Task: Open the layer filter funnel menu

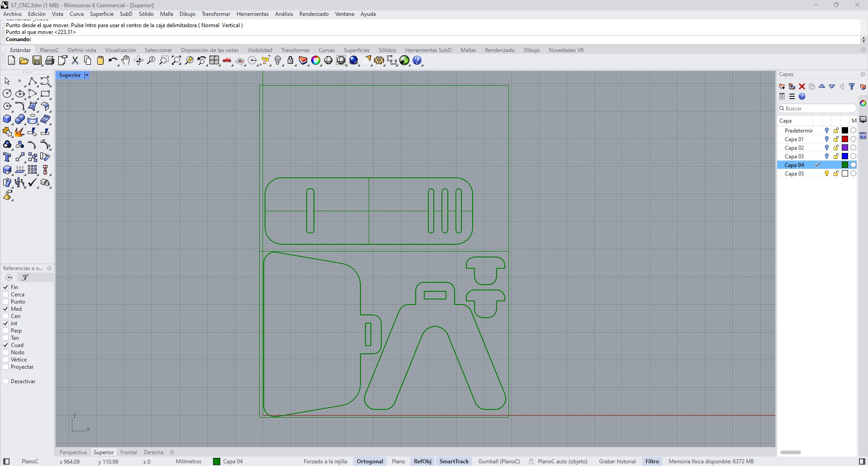Action: [x=852, y=86]
